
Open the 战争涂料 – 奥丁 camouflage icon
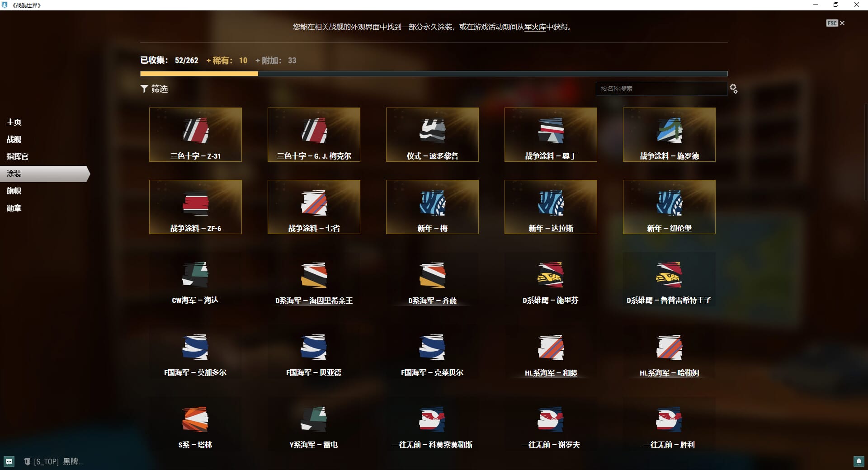coord(551,131)
